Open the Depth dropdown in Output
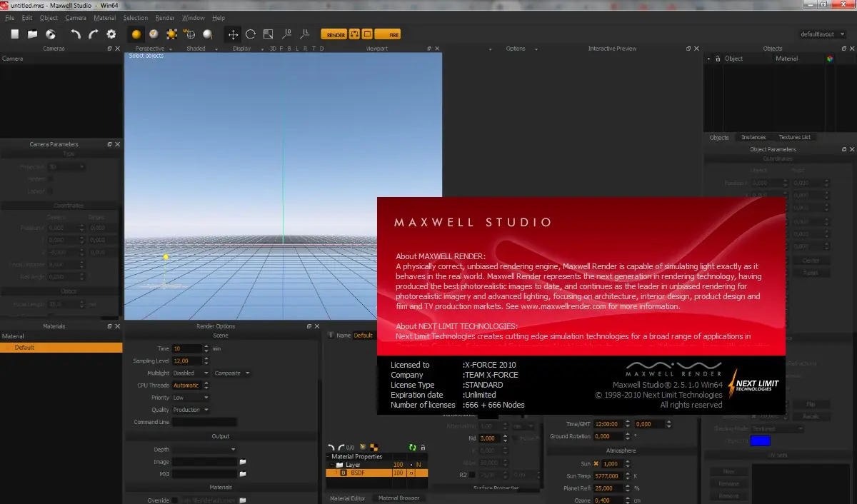 (204, 450)
